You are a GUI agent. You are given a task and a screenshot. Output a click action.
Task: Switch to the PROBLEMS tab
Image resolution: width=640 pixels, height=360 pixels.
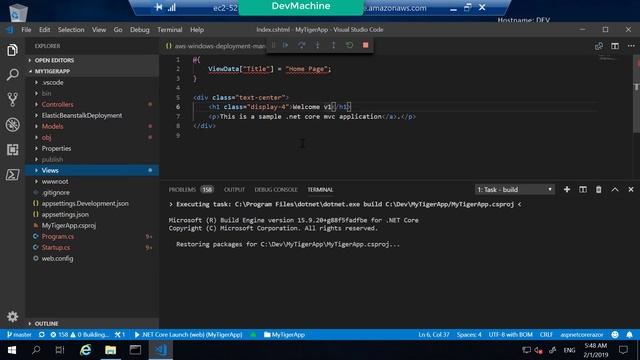coord(191,190)
